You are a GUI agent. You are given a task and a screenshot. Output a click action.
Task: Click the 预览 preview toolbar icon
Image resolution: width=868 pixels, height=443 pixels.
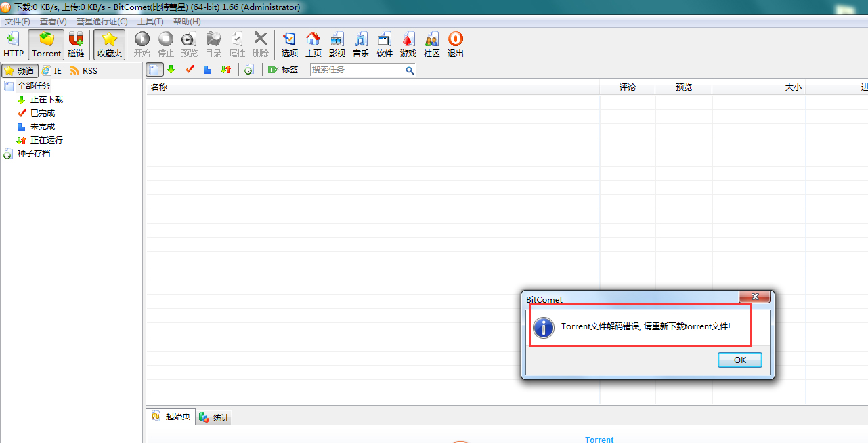(190, 44)
